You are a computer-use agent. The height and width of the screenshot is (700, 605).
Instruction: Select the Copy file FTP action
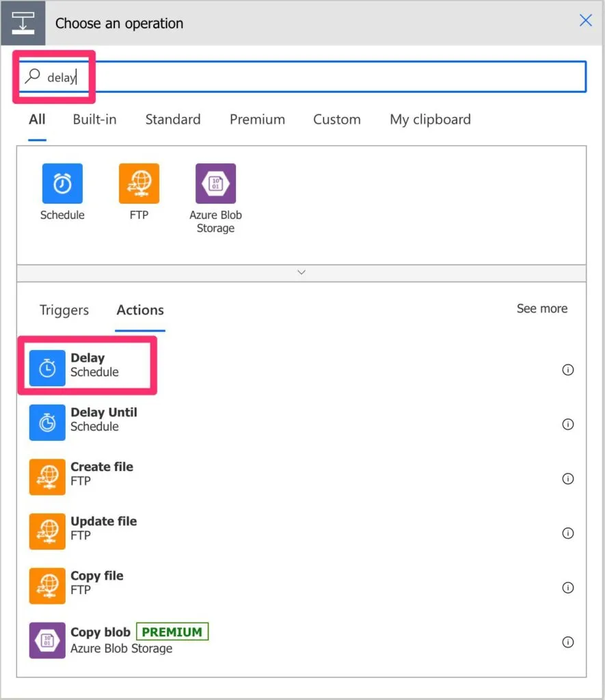[96, 582]
